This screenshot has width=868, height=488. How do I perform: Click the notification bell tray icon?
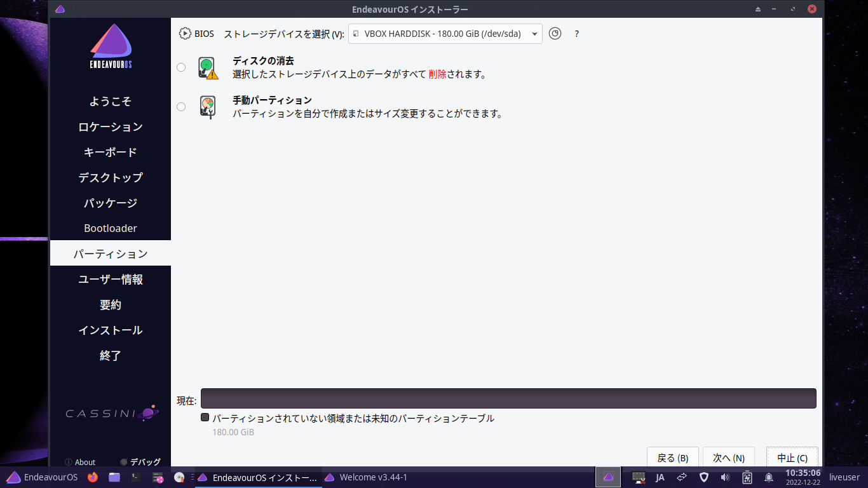click(x=769, y=477)
